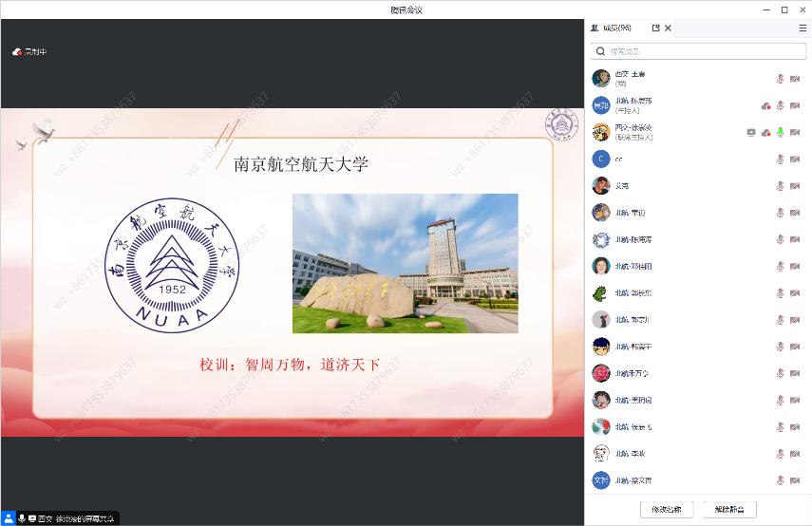The image size is (812, 526).
Task: Click my own avatar at top of member list
Action: (x=601, y=79)
